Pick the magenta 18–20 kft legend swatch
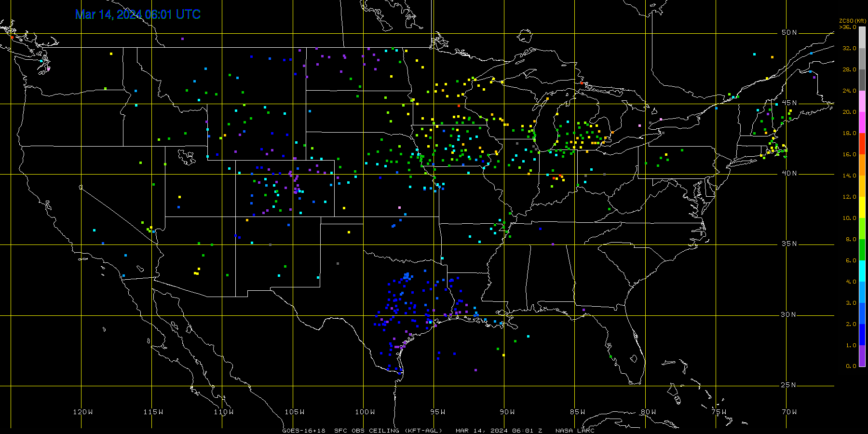868x434 pixels. pos(862,122)
